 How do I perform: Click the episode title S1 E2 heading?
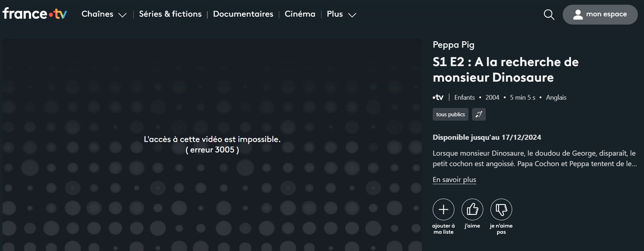(506, 70)
